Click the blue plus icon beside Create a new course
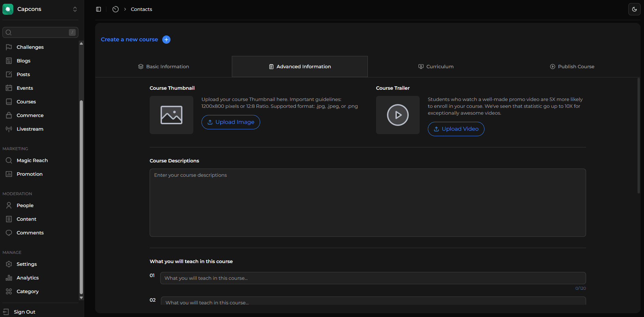The width and height of the screenshot is (644, 317). [166, 40]
